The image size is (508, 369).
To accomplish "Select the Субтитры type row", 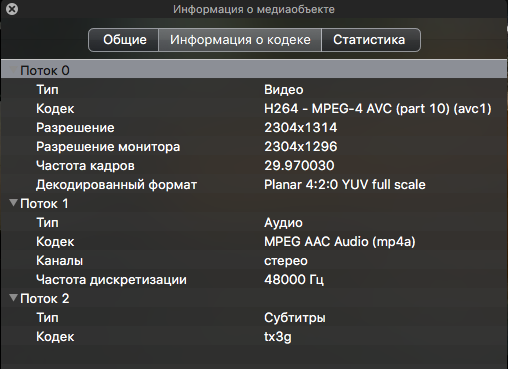I will coord(254,317).
